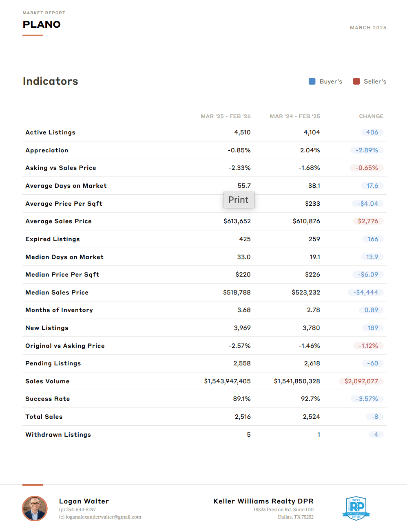Click the PLANO report title
The height and width of the screenshot is (532, 407).
pos(42,24)
